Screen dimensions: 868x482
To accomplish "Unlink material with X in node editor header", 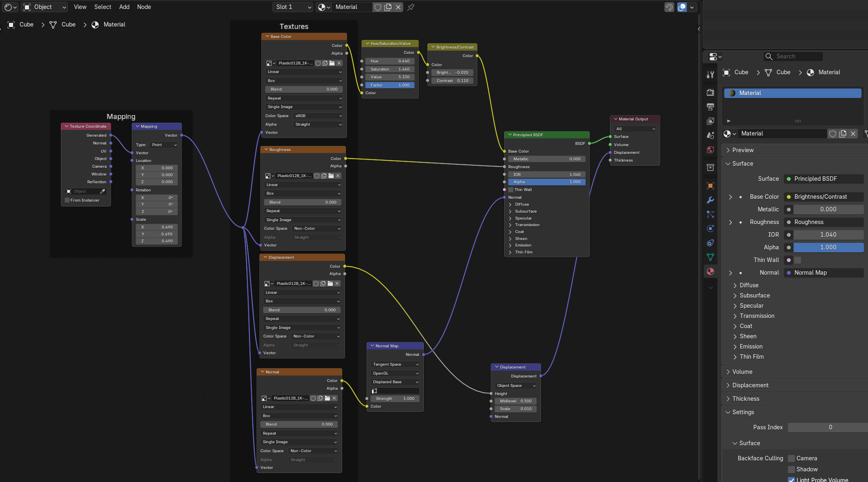I will point(398,7).
